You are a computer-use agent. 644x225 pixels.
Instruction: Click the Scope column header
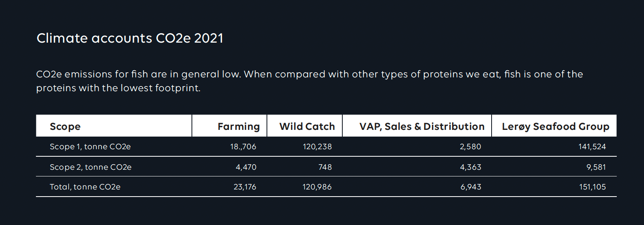(x=65, y=127)
